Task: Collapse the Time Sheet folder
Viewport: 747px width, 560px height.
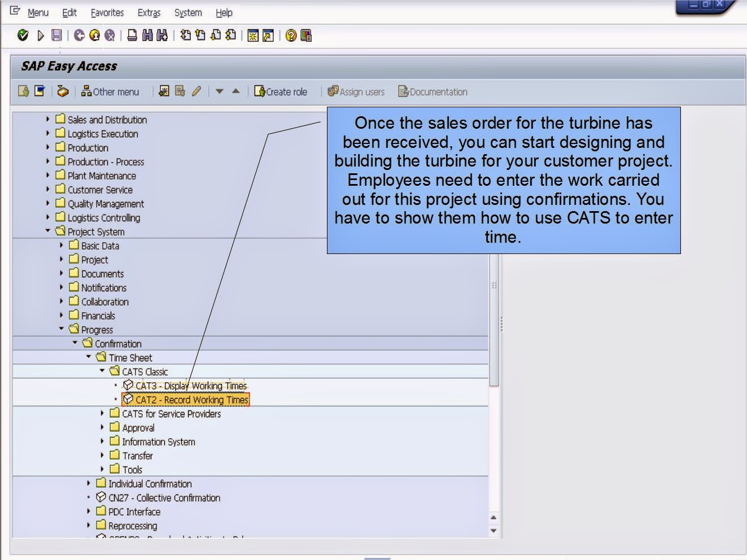Action: [88, 357]
